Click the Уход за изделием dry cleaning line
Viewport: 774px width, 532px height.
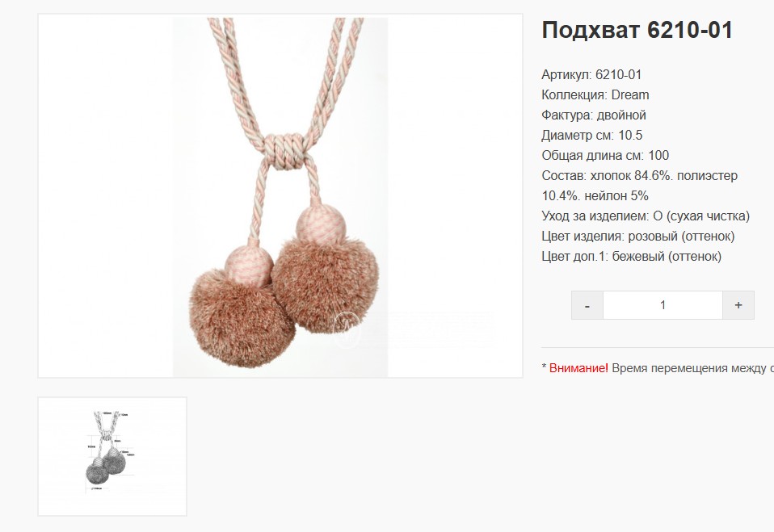click(646, 216)
